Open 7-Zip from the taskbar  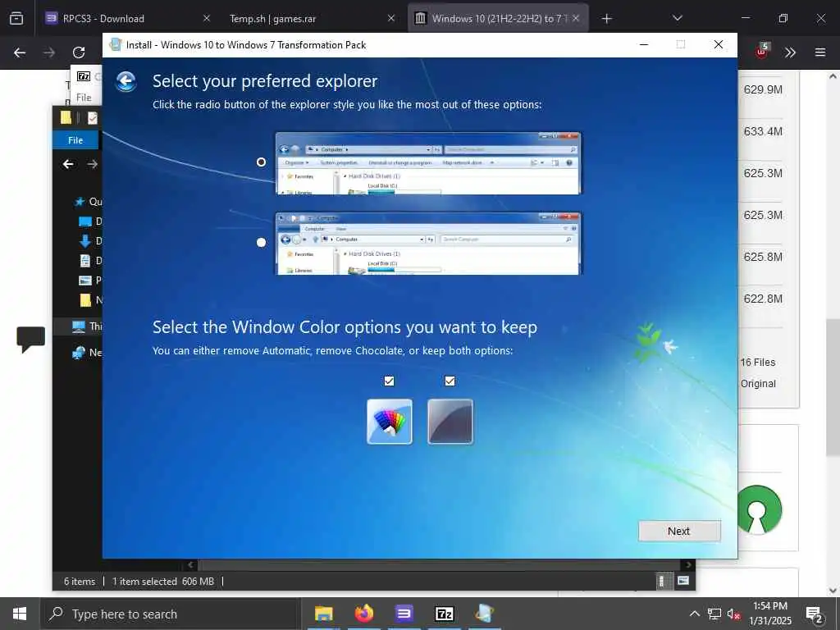pos(444,614)
